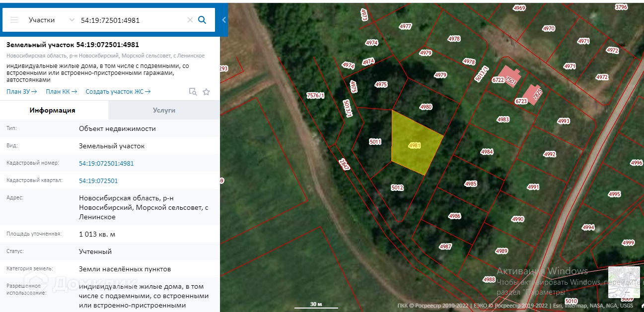Collapse the side panel with arrow

224,20
